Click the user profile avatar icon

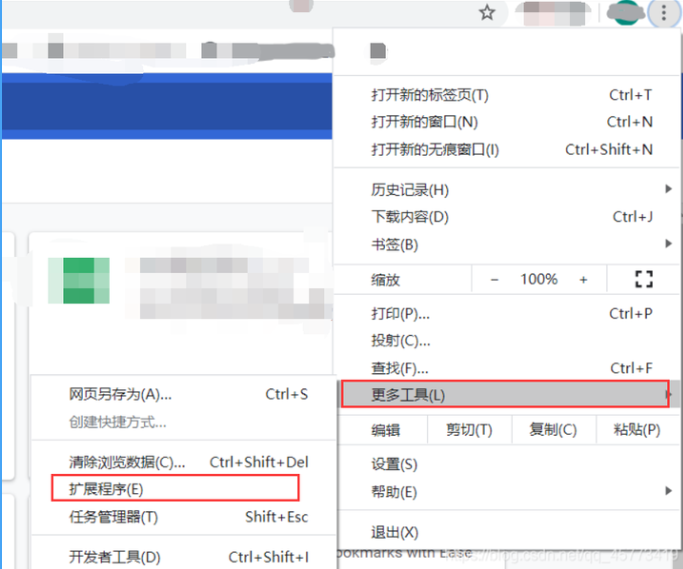[623, 13]
